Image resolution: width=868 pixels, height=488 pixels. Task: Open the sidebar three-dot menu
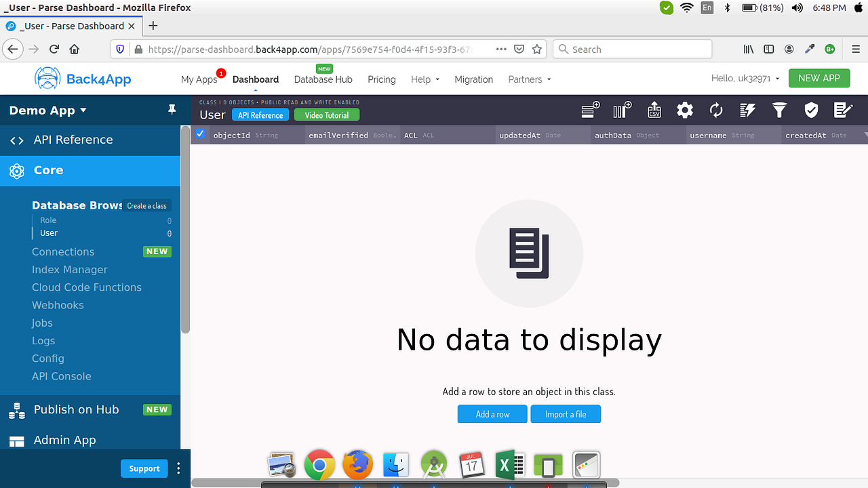[x=178, y=468]
